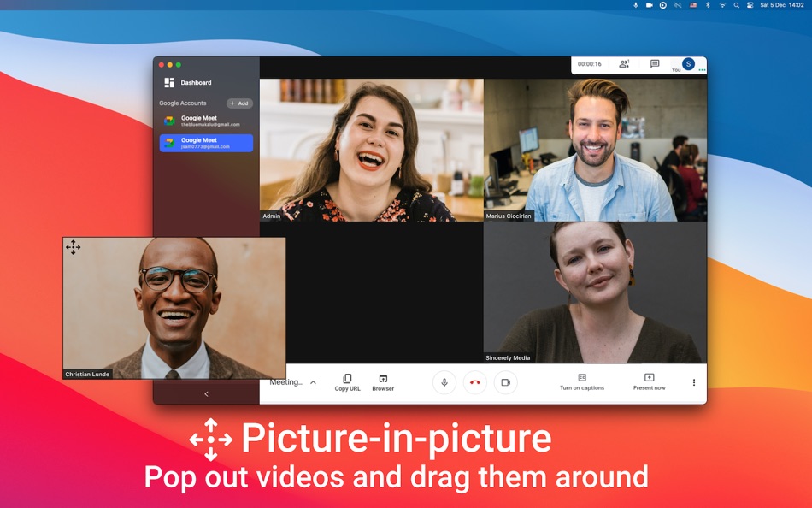The height and width of the screenshot is (508, 812).
Task: Toggle the camera off in call controls
Action: point(505,382)
